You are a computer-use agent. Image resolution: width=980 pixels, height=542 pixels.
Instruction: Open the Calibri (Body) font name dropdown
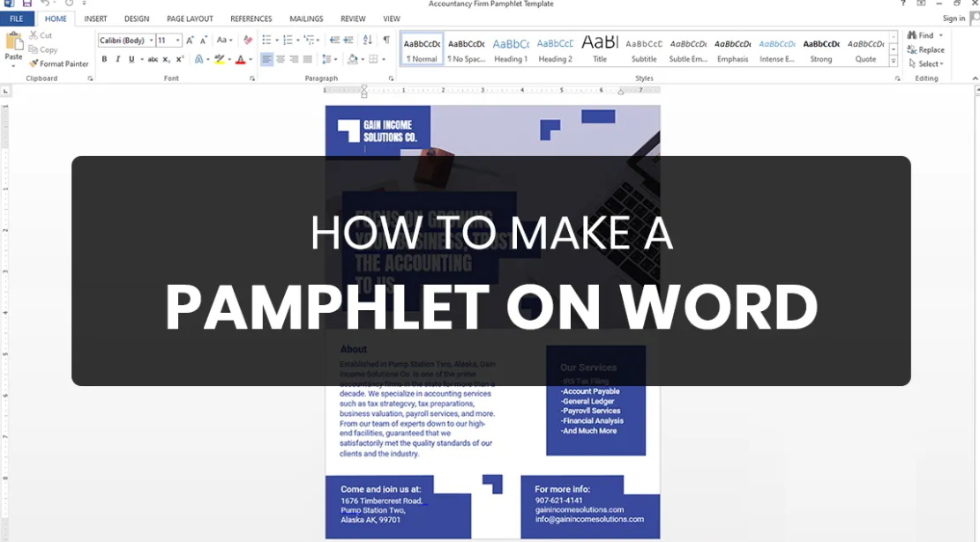pos(151,41)
